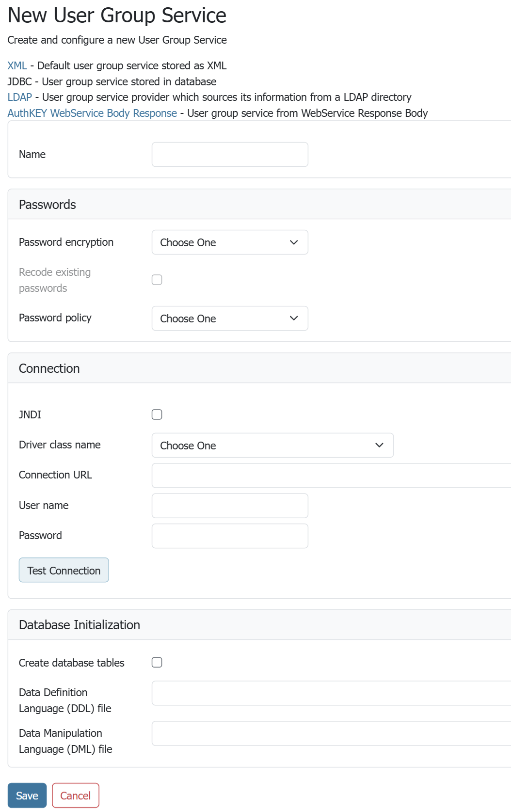Viewport: 511px width, 812px height.
Task: Click the DDL file input field
Action: (x=331, y=693)
